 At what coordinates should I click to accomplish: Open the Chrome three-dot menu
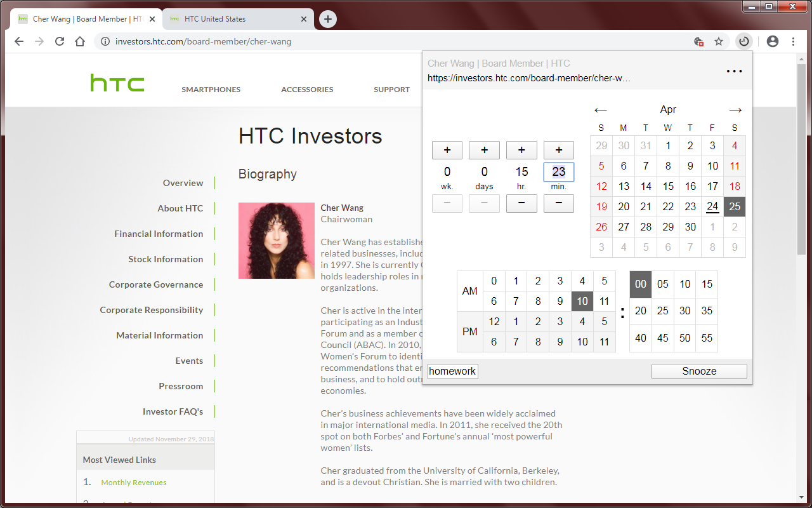pos(794,41)
